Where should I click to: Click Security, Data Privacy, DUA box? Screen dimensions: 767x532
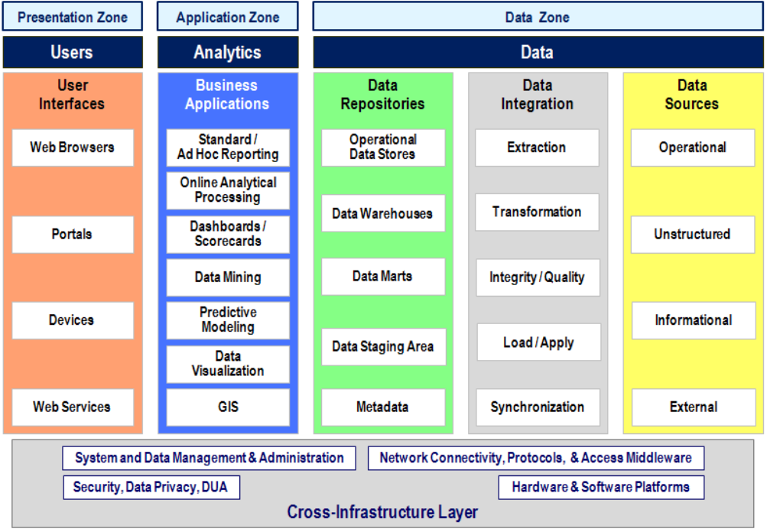(151, 487)
